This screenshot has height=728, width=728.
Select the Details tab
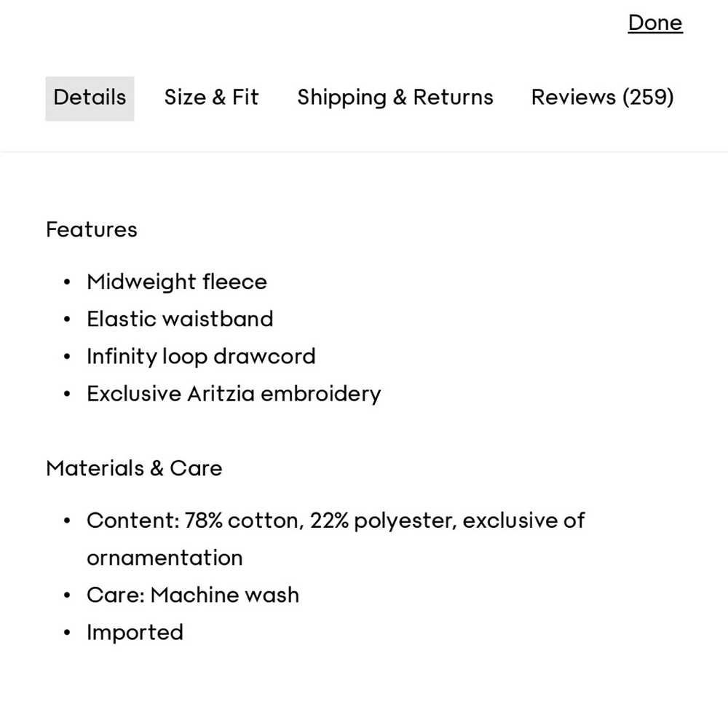[x=90, y=98]
